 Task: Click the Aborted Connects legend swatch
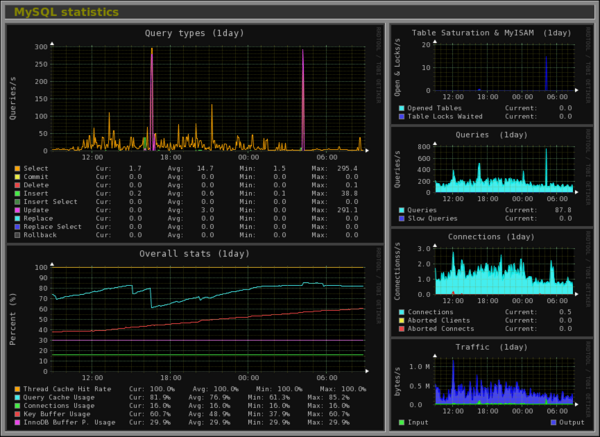[x=401, y=329]
